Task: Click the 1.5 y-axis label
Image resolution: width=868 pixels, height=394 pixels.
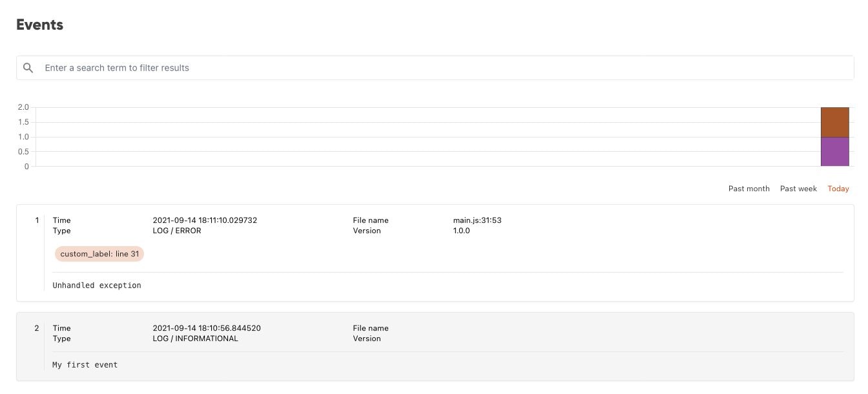Action: 23,122
